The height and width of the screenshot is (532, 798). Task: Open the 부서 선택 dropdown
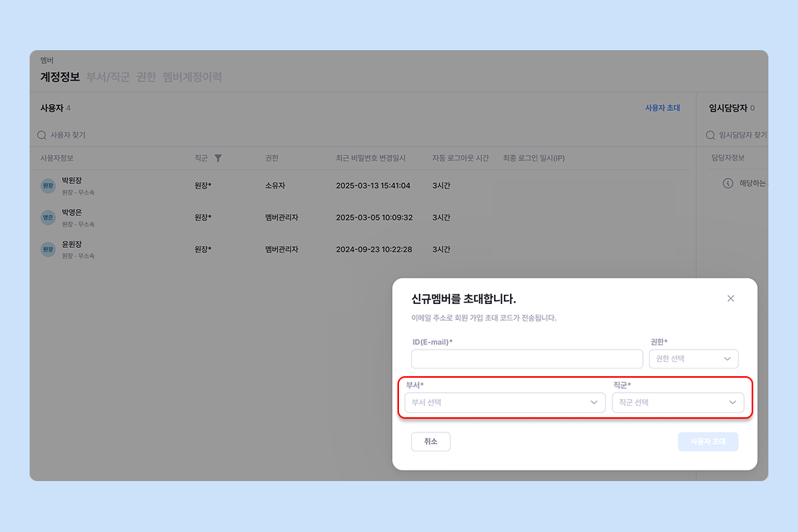[x=505, y=402]
